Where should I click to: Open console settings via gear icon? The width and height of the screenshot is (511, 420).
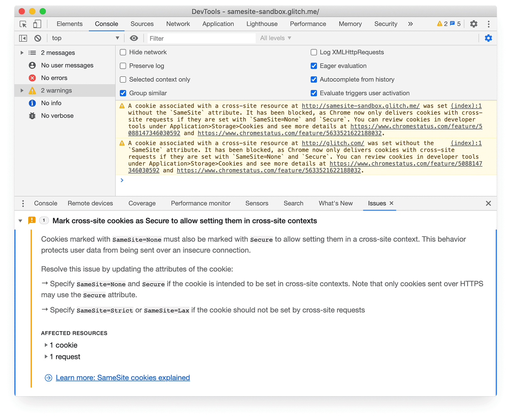[488, 38]
